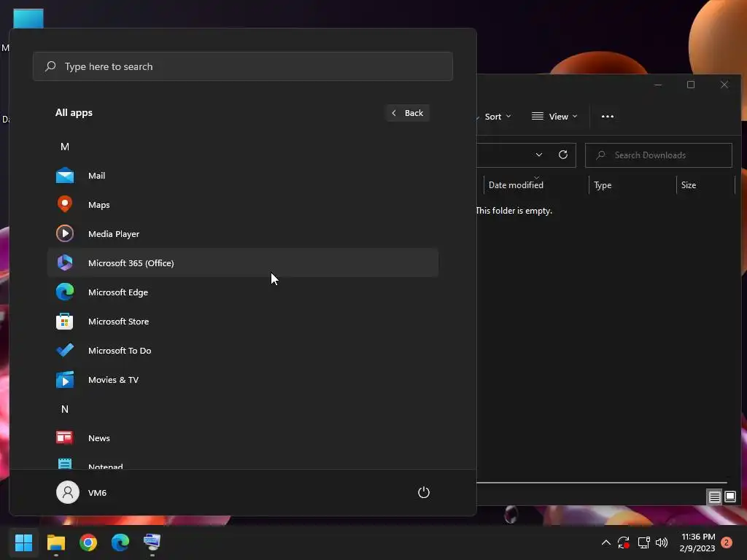The width and height of the screenshot is (747, 560).
Task: Click the sync update tray icon
Action: click(624, 542)
